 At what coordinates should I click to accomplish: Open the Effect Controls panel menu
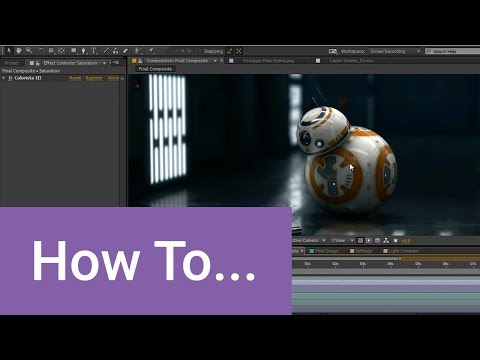[x=116, y=63]
